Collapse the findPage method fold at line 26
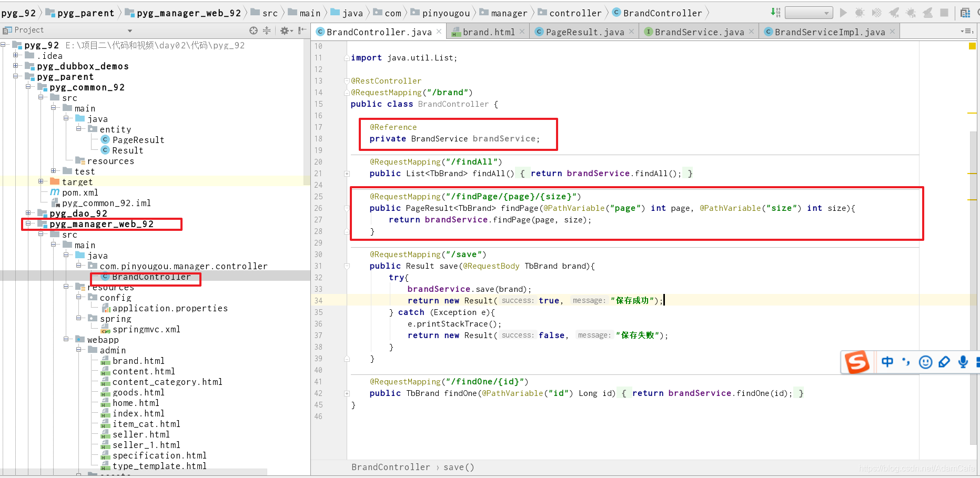 coord(347,208)
